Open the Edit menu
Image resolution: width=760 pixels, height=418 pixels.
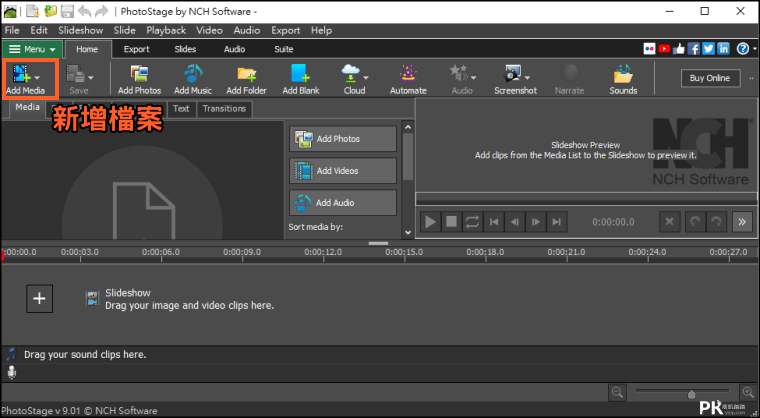click(39, 30)
